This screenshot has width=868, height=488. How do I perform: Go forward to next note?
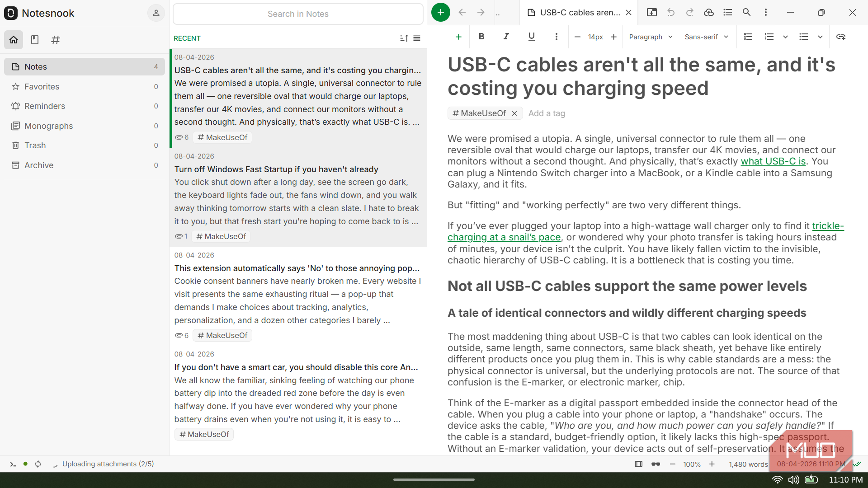click(x=481, y=13)
